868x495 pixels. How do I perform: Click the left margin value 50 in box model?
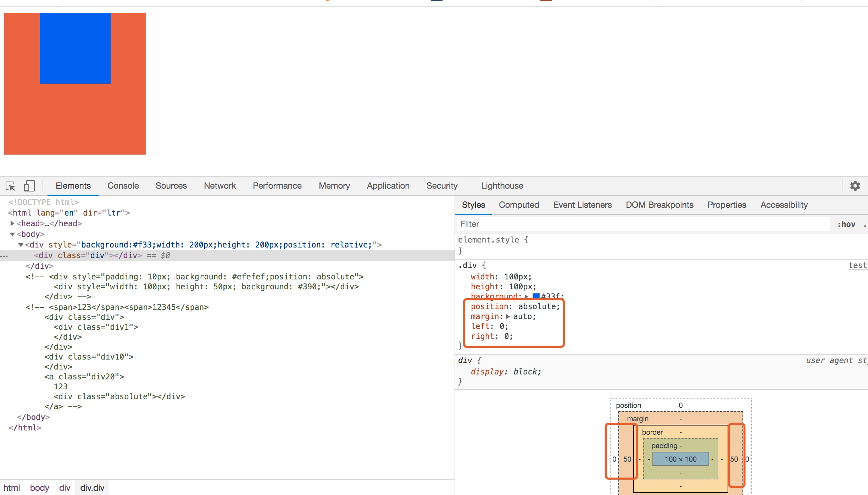coord(627,459)
